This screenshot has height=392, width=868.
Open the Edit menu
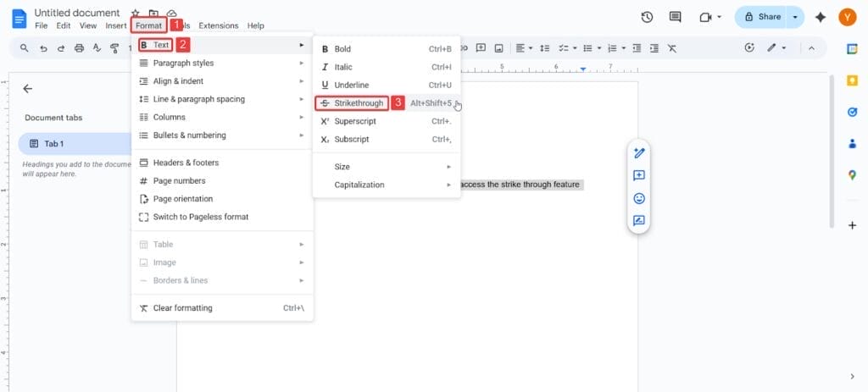pyautogui.click(x=63, y=25)
